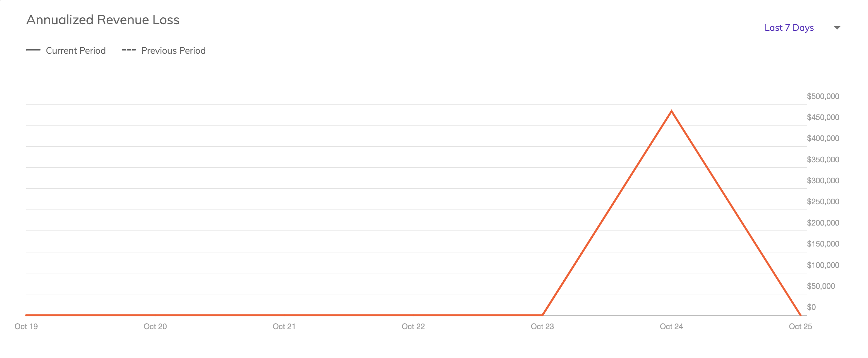Click the $250,000 y-axis label
Screen dimensions: 868x358
823,202
